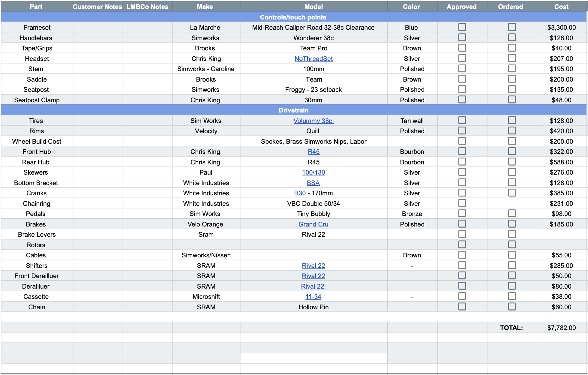Tick Ordered for Wheel Build Cost
This screenshot has width=588, height=375.
tap(512, 141)
